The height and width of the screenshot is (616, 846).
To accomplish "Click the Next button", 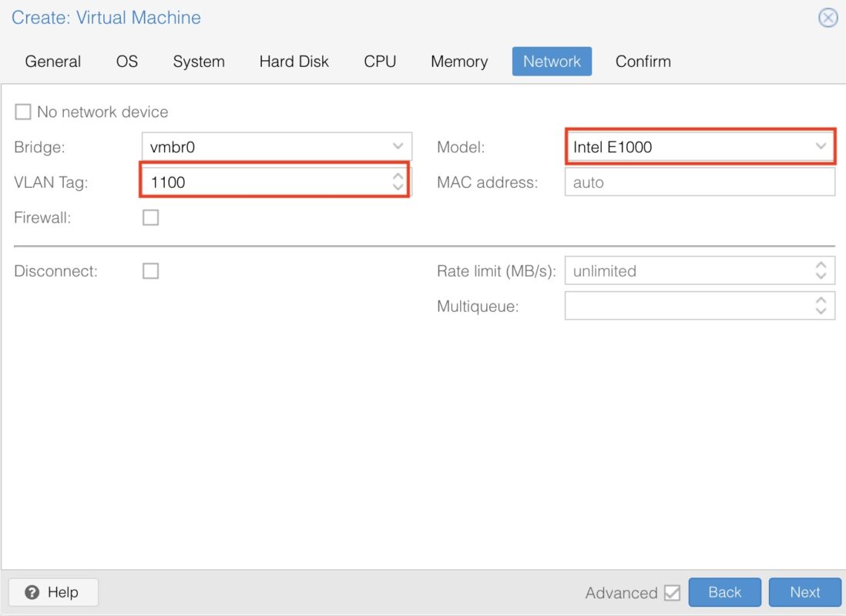I will pos(804,592).
